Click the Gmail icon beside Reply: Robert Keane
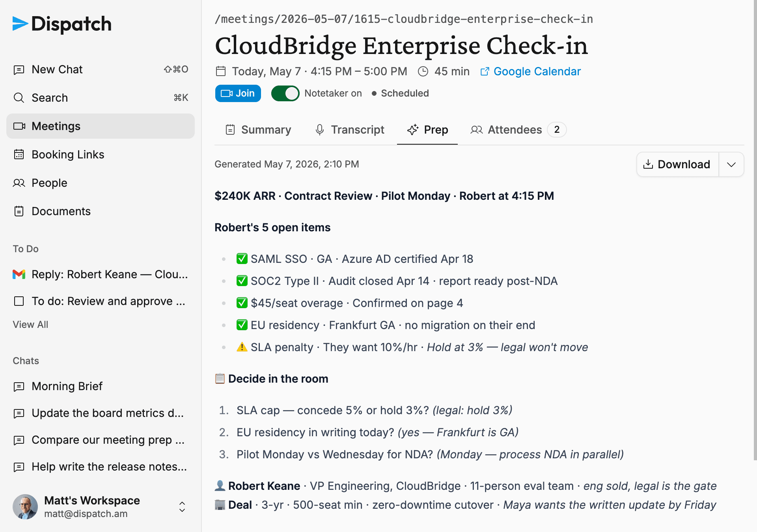 19,274
